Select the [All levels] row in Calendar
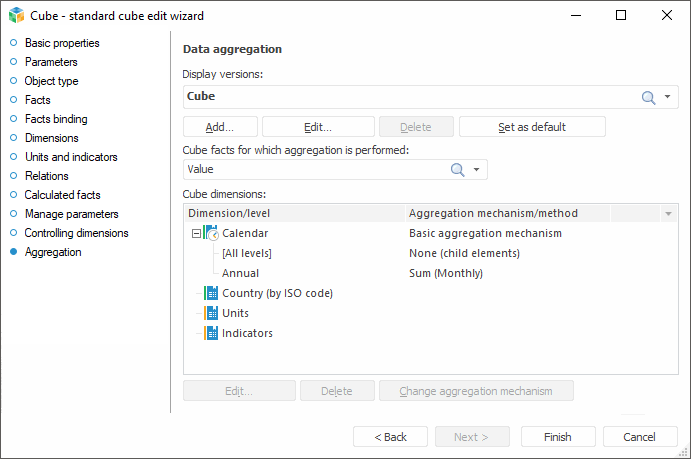 tap(247, 253)
